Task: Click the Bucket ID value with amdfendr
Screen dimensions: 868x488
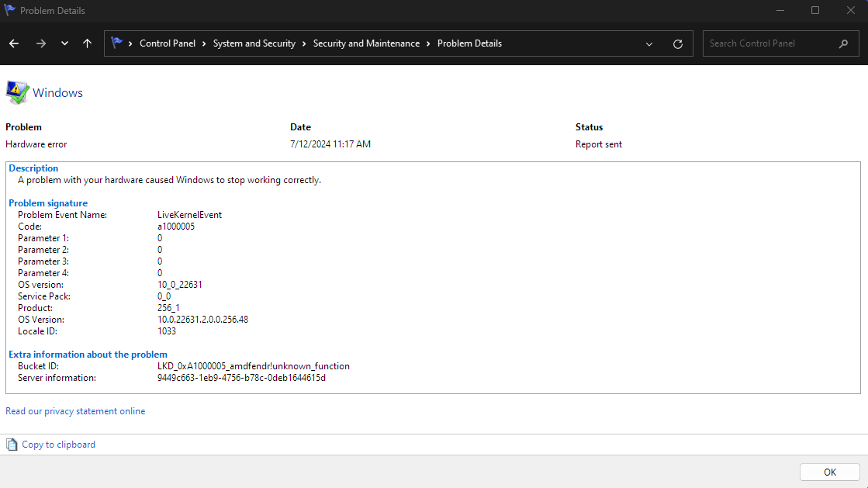Action: point(254,366)
